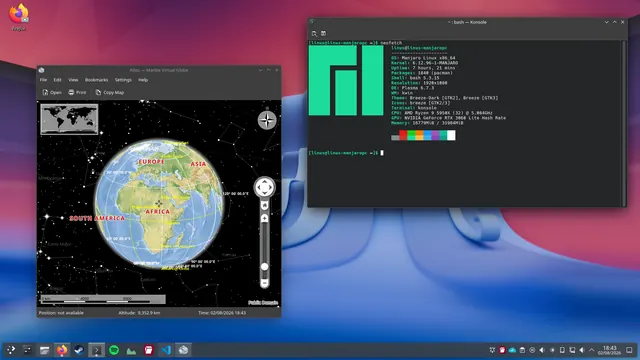Screen dimensions: 640x360
Task: Click the Konsole terminal taskbar icon
Action: (x=96, y=350)
